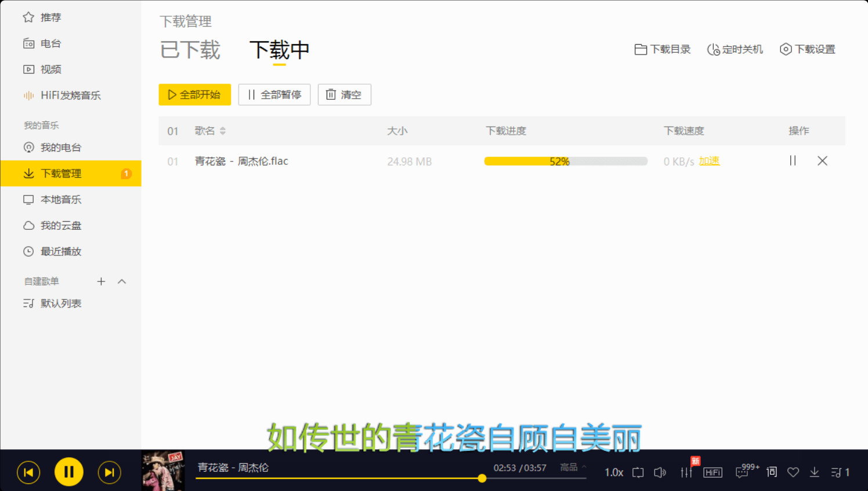This screenshot has height=491, width=868.
Task: Click the volume speaker icon
Action: (x=660, y=472)
